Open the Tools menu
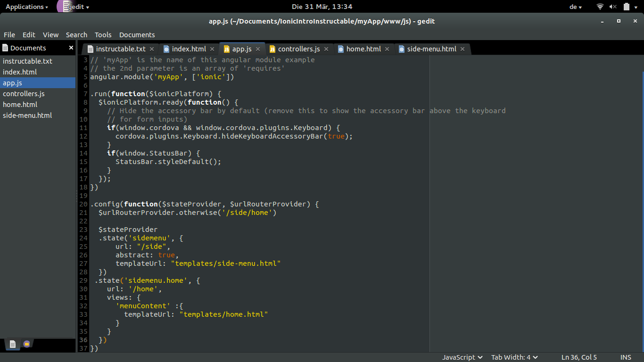The height and width of the screenshot is (362, 644). pos(103,34)
